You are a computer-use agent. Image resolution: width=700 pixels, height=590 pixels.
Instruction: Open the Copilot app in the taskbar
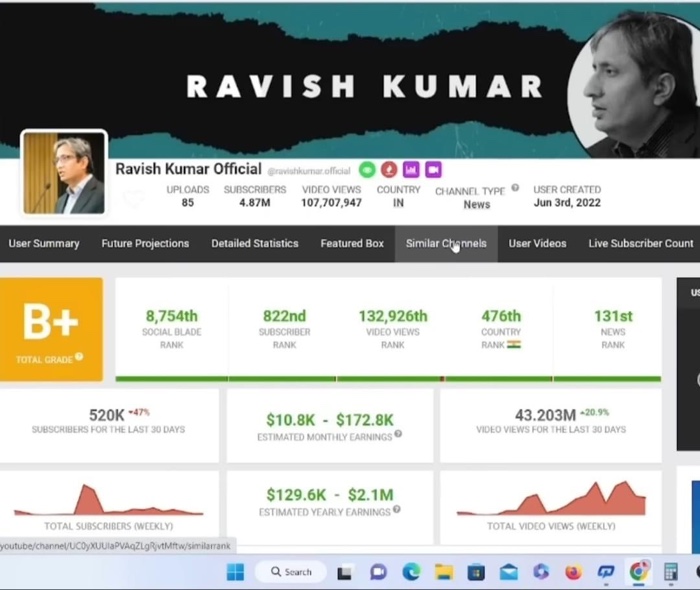pyautogui.click(x=541, y=572)
